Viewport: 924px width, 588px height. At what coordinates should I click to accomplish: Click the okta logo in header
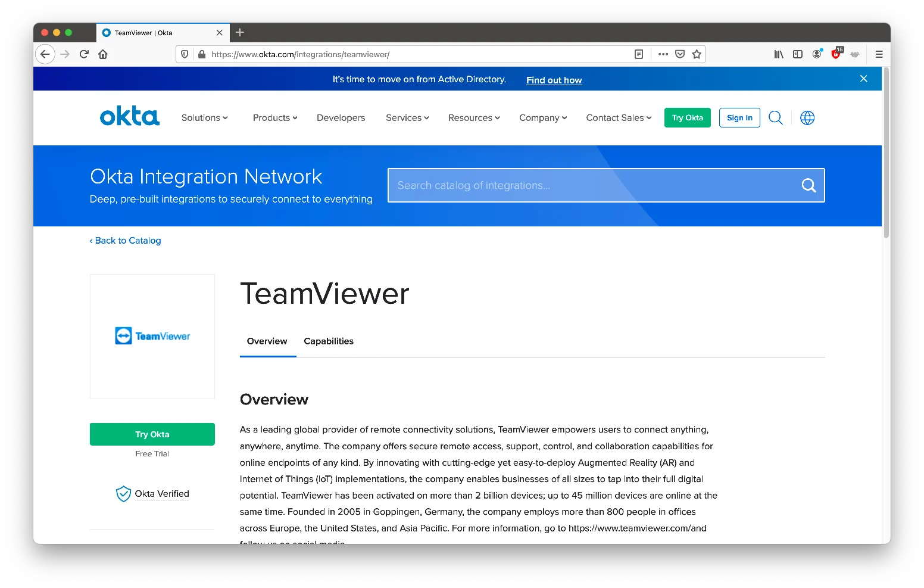point(130,116)
